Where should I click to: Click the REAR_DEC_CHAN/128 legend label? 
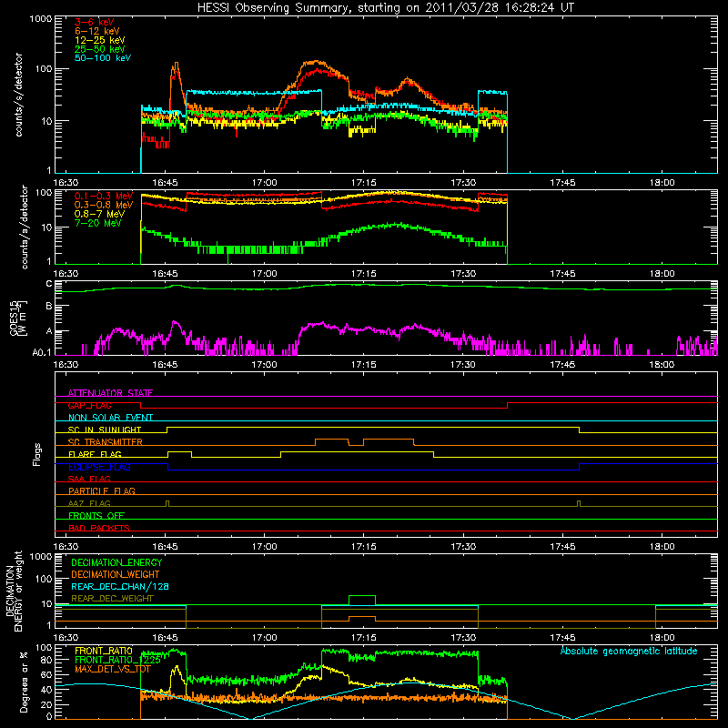120,586
